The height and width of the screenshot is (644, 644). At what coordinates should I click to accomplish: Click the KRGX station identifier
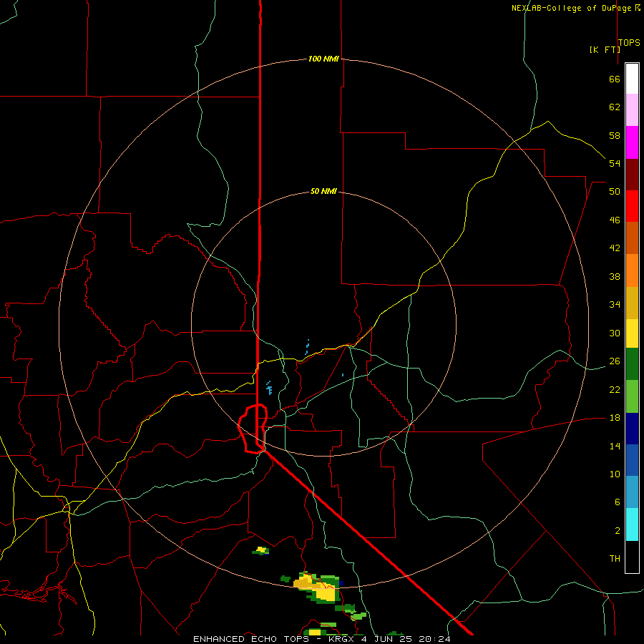pyautogui.click(x=341, y=639)
